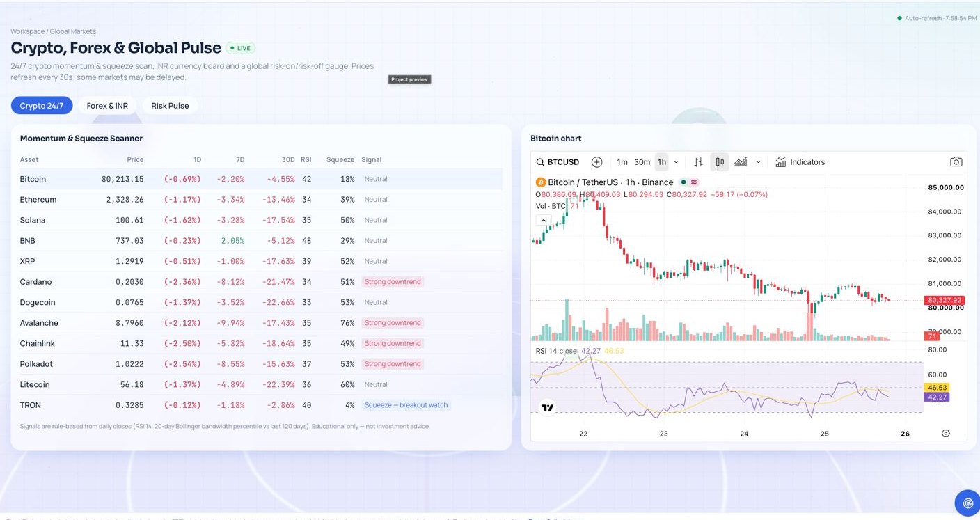Viewport: 980px width, 520px height.
Task: Switch the chart to the 1m interval
Action: 622,162
